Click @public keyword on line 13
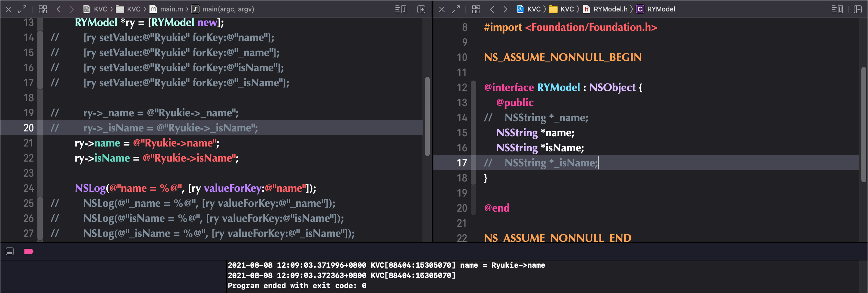 click(x=515, y=102)
